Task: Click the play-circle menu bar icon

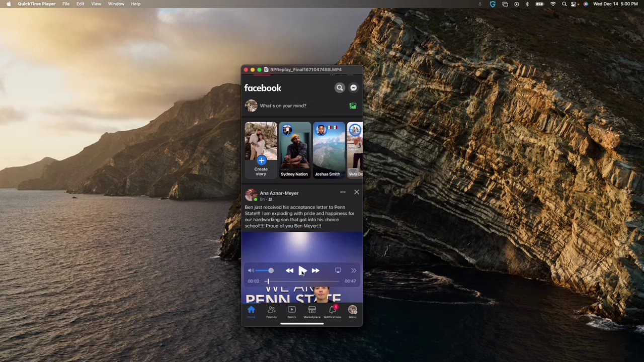Action: click(516, 4)
